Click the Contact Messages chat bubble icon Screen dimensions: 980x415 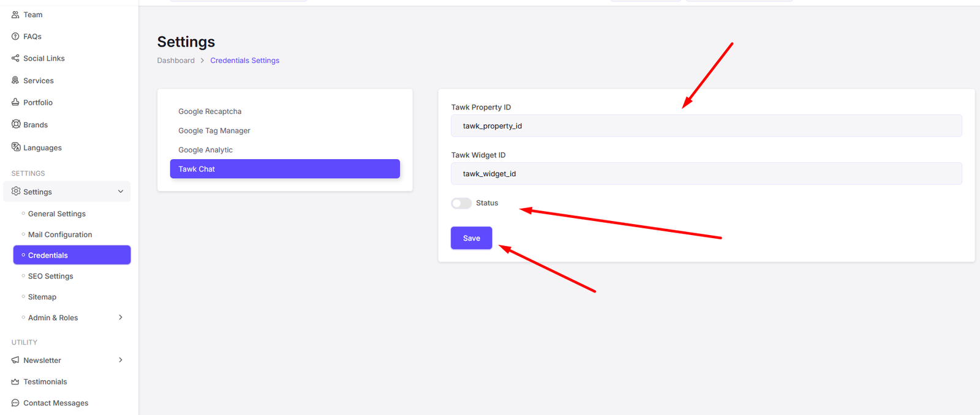(x=15, y=403)
